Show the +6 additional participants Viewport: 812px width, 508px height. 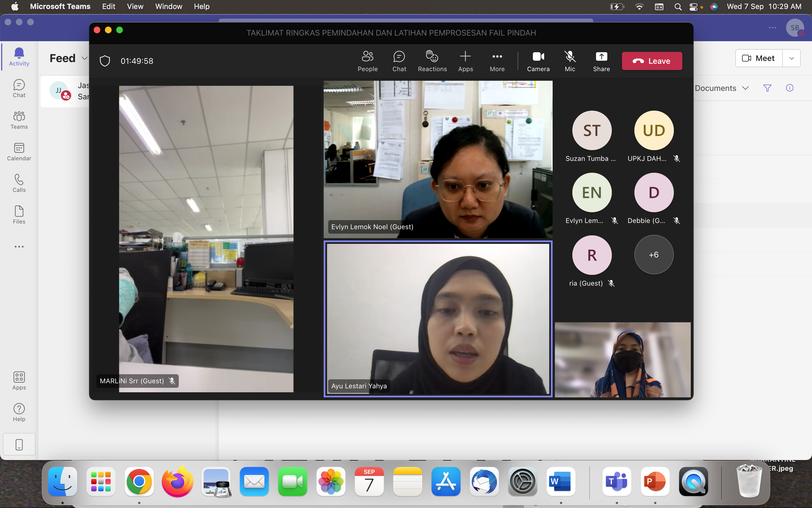[x=654, y=255]
